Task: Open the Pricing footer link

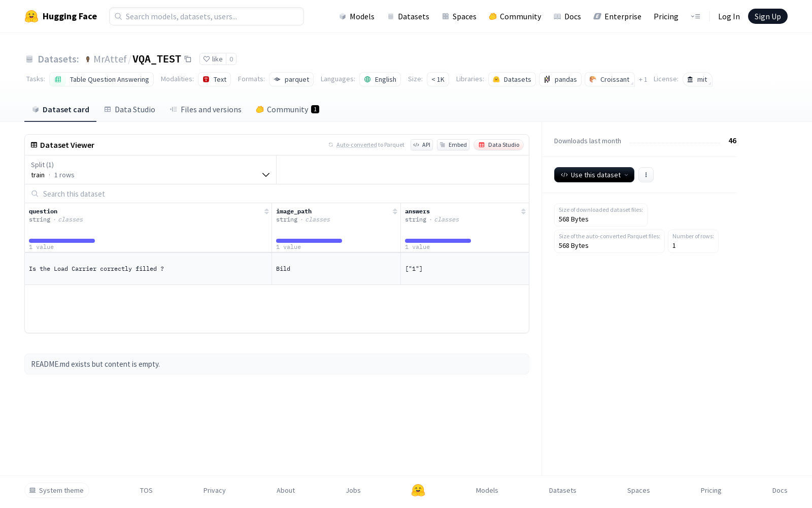Action: point(711,490)
